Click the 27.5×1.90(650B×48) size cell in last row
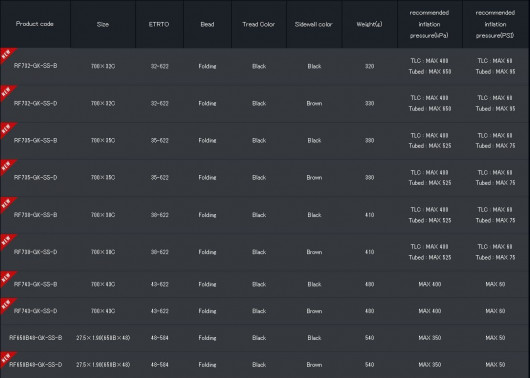This screenshot has height=378, width=530. coord(103,365)
